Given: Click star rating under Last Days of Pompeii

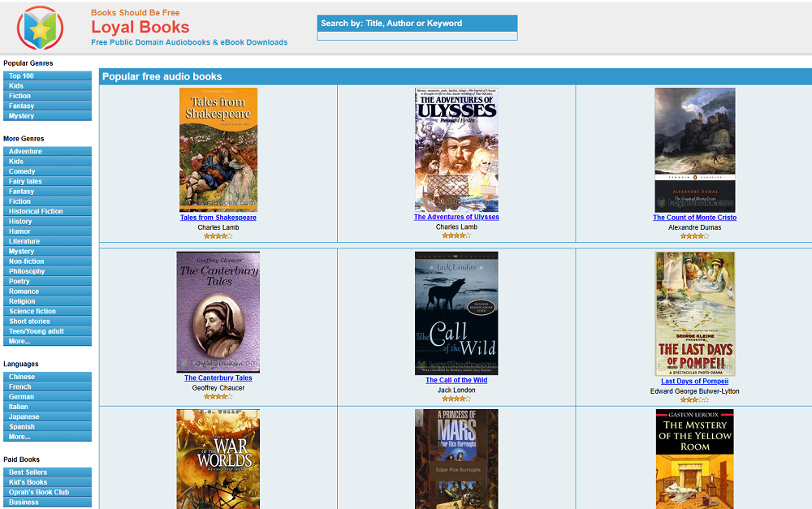Looking at the screenshot, I should pyautogui.click(x=694, y=399).
